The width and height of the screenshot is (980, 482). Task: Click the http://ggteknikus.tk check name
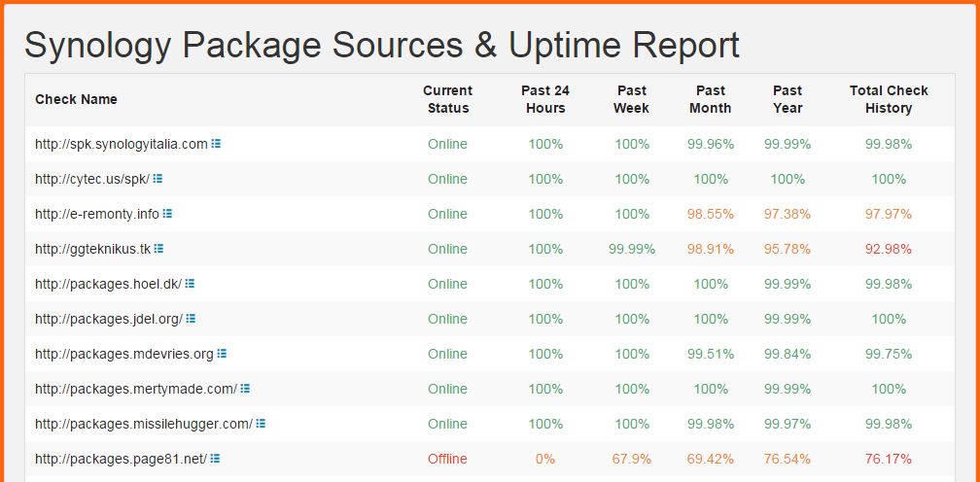click(93, 249)
